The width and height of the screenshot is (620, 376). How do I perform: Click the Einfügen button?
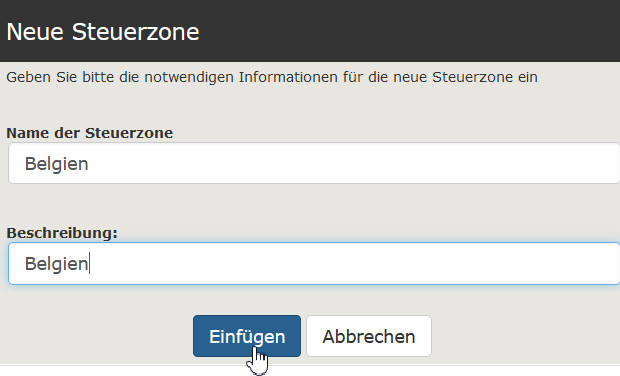(247, 336)
